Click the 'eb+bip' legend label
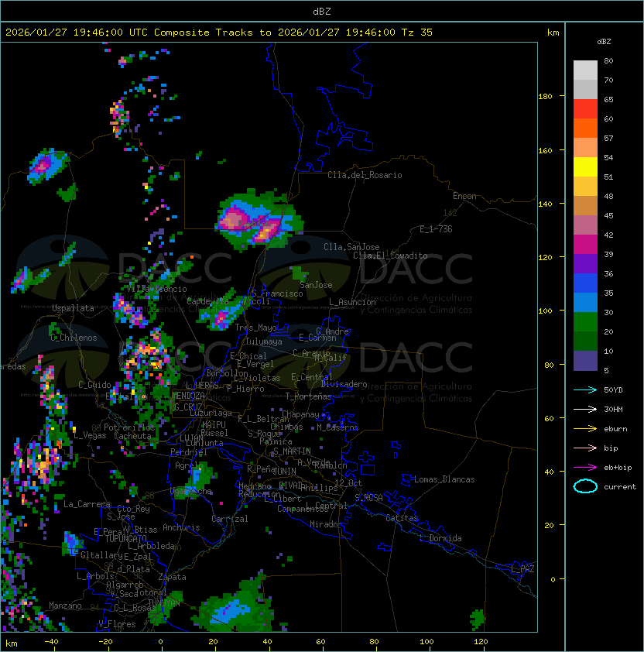The image size is (644, 652). tap(618, 468)
